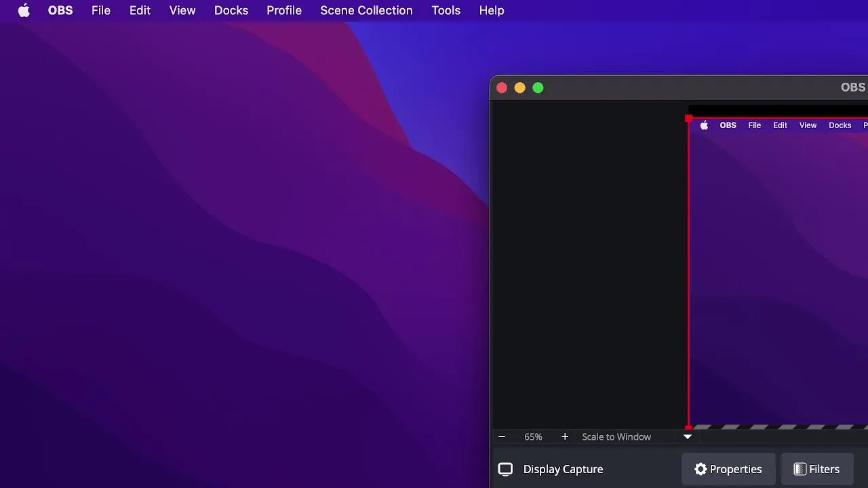Close the OBS window with red button
This screenshot has height=488, width=868.
[x=502, y=87]
